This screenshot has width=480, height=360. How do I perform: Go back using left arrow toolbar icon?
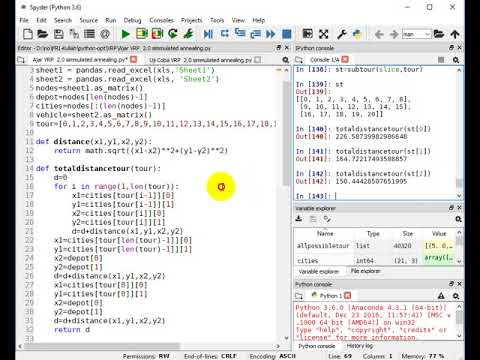pos(379,34)
